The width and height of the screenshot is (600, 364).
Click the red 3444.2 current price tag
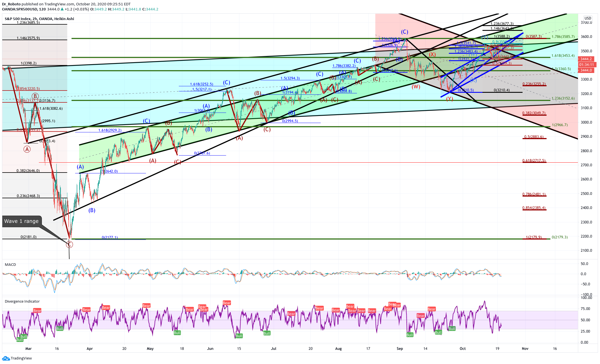click(x=586, y=59)
